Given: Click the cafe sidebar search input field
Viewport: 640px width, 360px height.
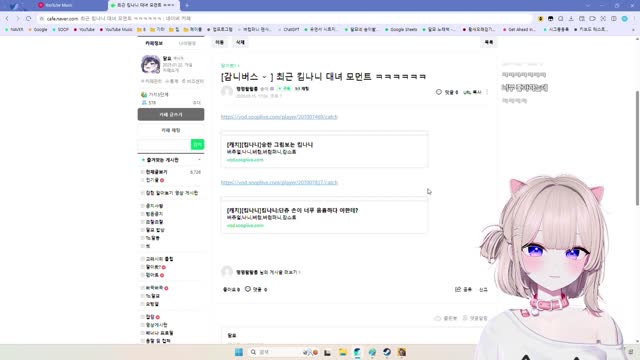Looking at the screenshot, I should coord(164,144).
